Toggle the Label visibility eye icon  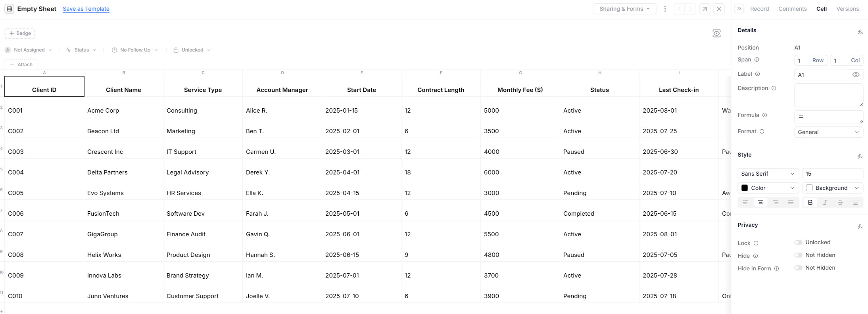tap(856, 75)
